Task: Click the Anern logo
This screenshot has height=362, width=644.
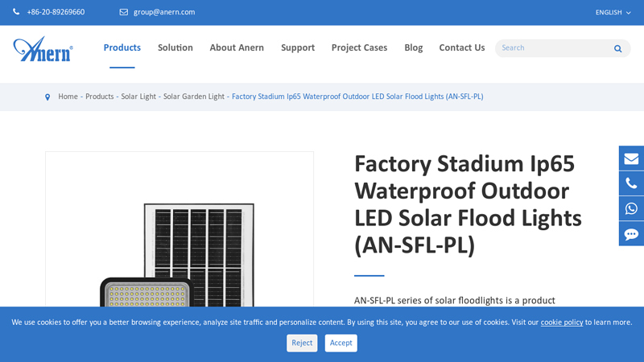Action: [43, 49]
